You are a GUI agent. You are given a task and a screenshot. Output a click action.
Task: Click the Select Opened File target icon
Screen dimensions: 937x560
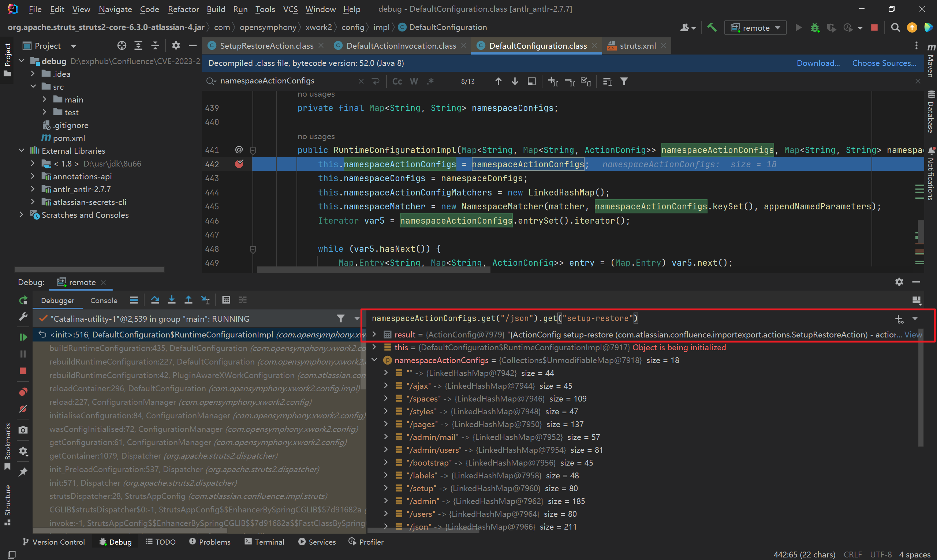[122, 46]
